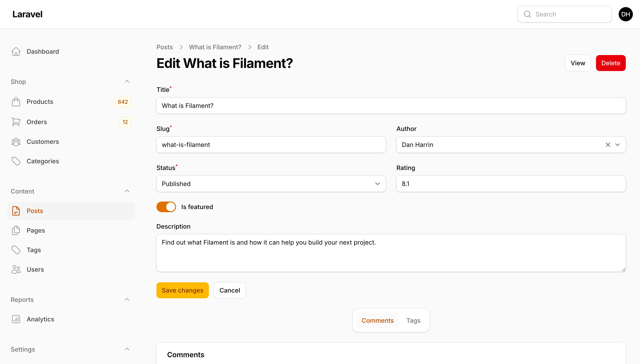The width and height of the screenshot is (640, 364).
Task: Switch to the Comments tab
Action: click(377, 320)
